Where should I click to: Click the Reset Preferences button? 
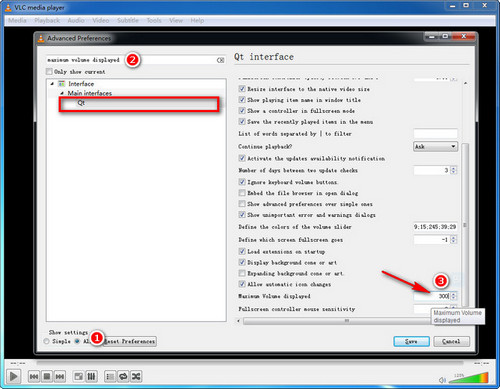pyautogui.click(x=129, y=341)
